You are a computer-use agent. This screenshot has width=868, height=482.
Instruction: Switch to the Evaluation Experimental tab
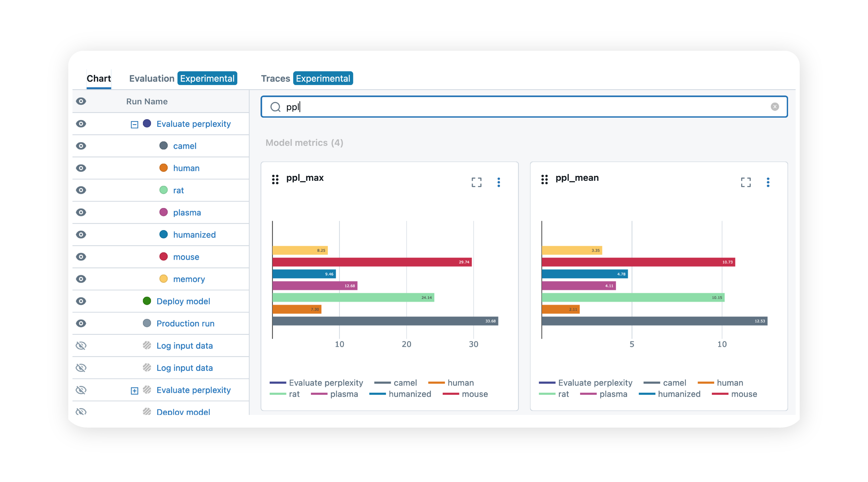(183, 78)
